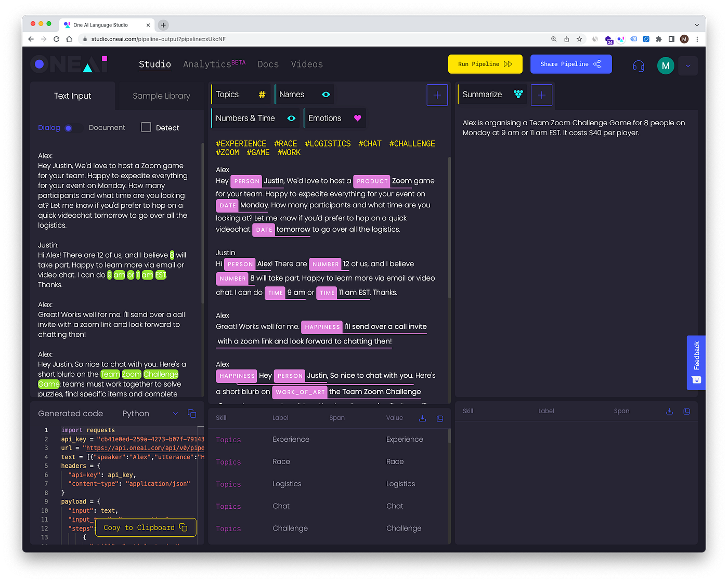Run the pipeline
Viewport: 728px width, 582px height.
pos(485,64)
